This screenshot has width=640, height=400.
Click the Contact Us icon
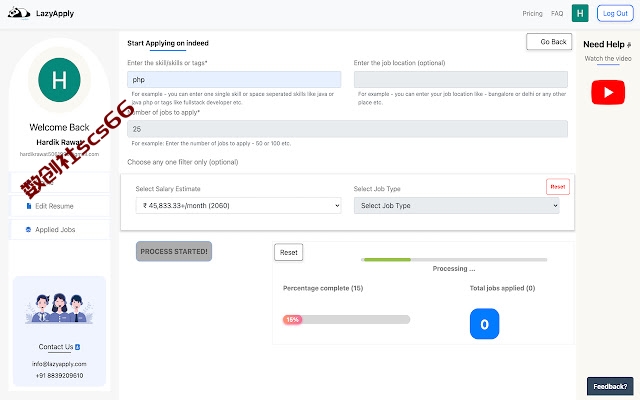[78, 347]
